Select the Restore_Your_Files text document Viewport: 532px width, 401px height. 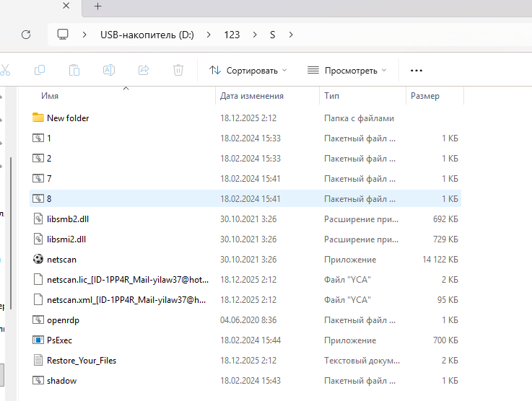click(81, 360)
